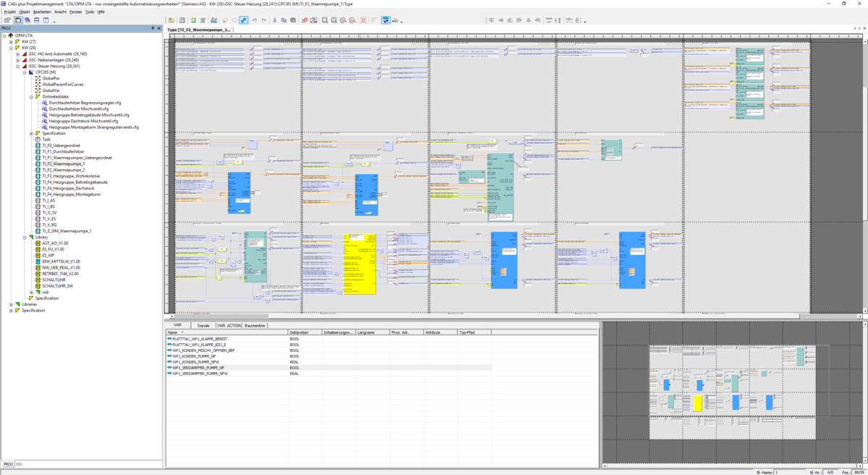Collapse the Onlinetestdata folder
The height and width of the screenshot is (475, 868).
(31, 96)
